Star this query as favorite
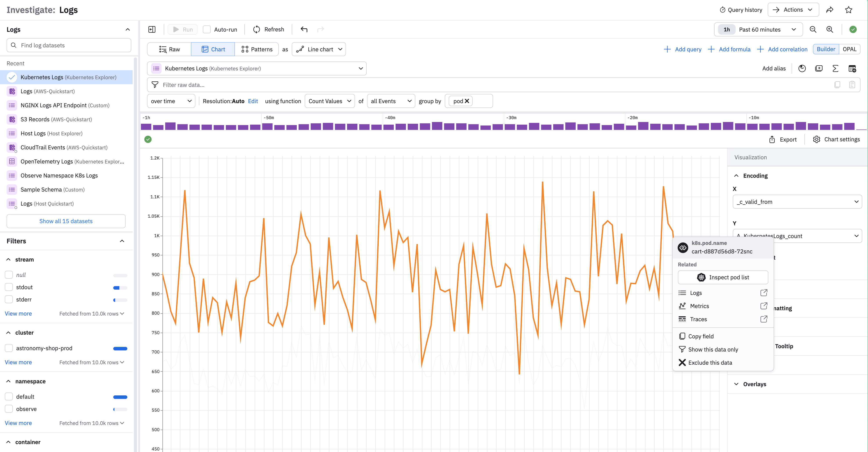Screen dimensions: 868x452 pyautogui.click(x=848, y=10)
